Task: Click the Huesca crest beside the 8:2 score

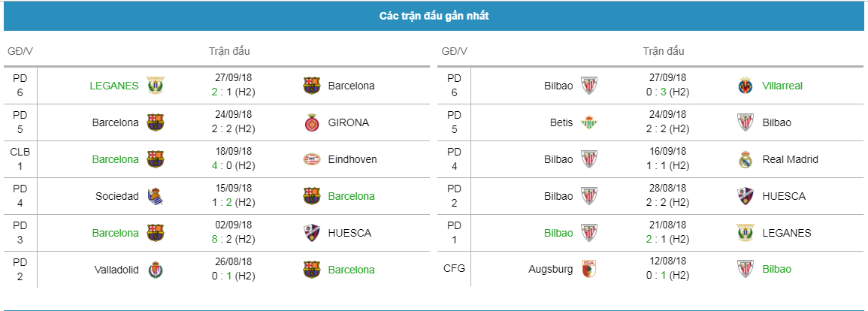Action: coord(311,233)
